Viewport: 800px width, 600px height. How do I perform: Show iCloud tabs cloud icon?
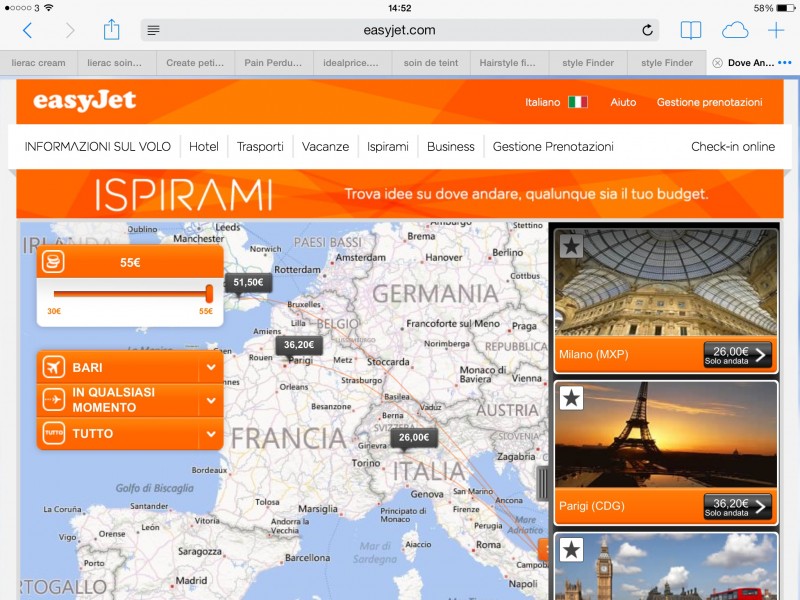point(735,30)
